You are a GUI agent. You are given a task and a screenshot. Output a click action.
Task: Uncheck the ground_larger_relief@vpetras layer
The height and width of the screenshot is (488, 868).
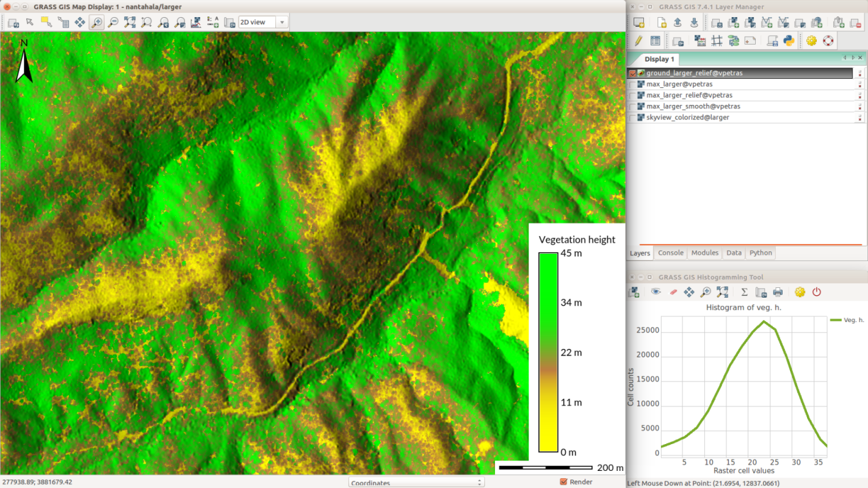(x=632, y=73)
